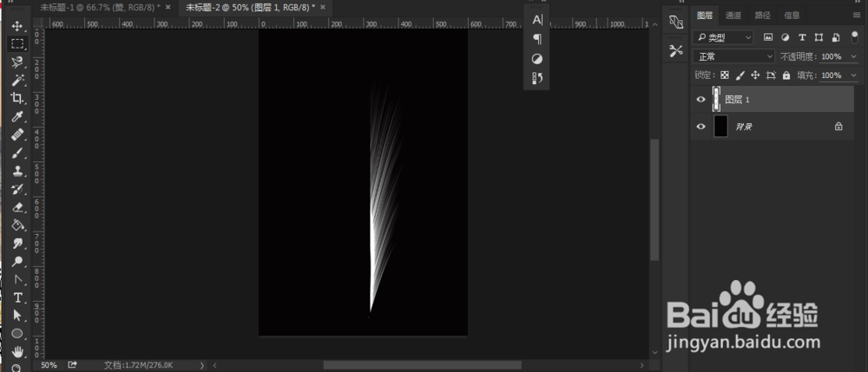The image size is (868, 372).
Task: Select the Crop tool
Action: point(17,98)
